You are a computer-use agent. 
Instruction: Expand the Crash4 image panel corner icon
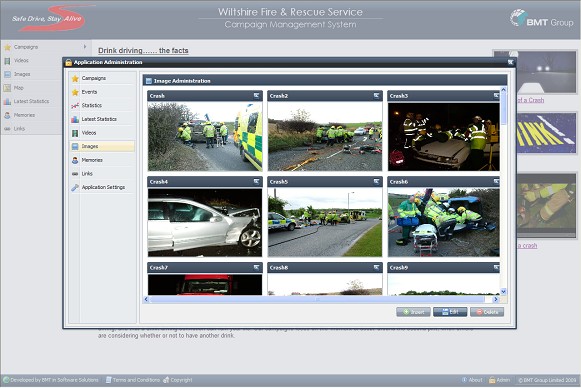pos(256,182)
